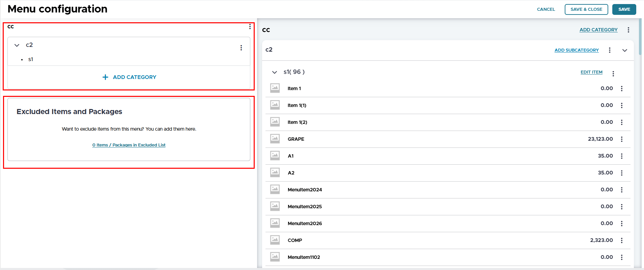Click the image placeholder for item A1
Viewport: 644px width, 270px height.
tap(275, 156)
